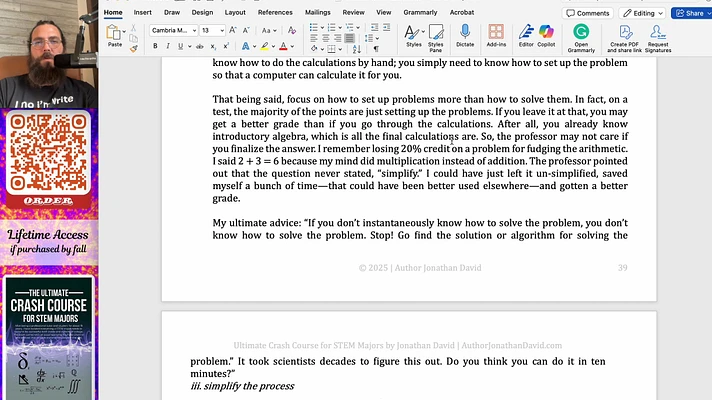Viewport: 712px width, 400px height.
Task: Increase font size with grow icon
Action: tap(233, 30)
